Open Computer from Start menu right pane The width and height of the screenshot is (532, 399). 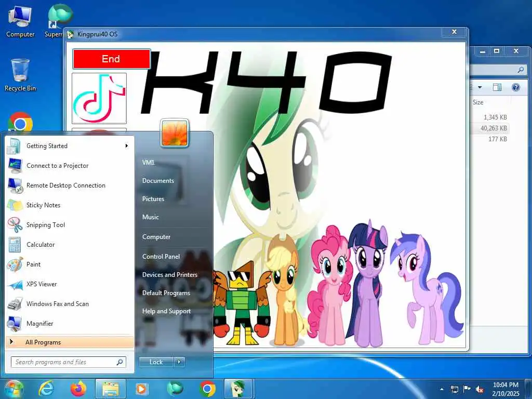coord(156,237)
